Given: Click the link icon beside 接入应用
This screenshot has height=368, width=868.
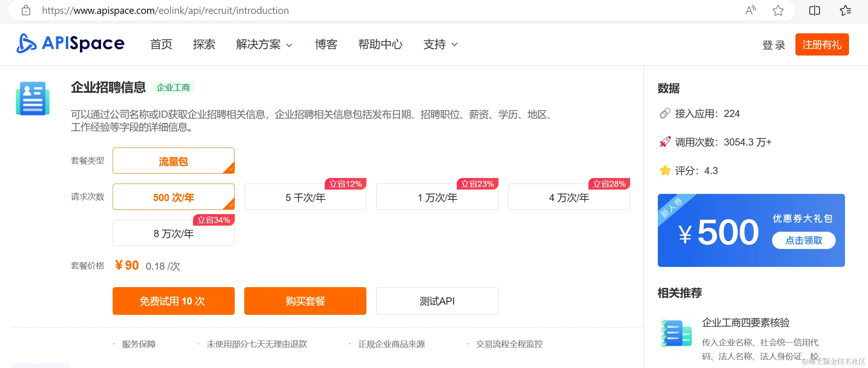Looking at the screenshot, I should (x=665, y=113).
